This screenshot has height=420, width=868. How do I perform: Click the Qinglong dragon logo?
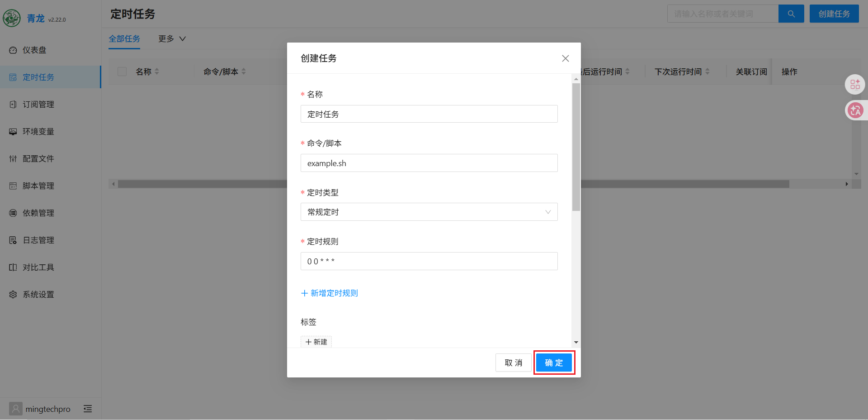tap(12, 18)
